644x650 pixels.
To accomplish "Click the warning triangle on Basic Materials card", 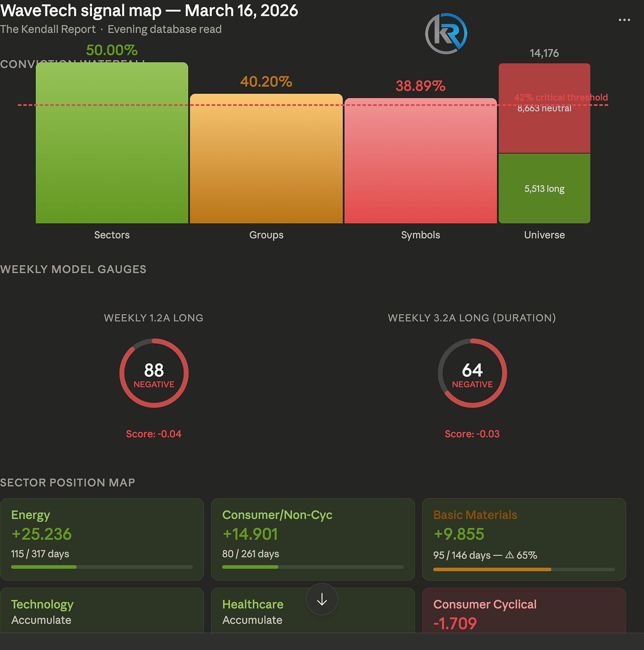I will click(510, 555).
